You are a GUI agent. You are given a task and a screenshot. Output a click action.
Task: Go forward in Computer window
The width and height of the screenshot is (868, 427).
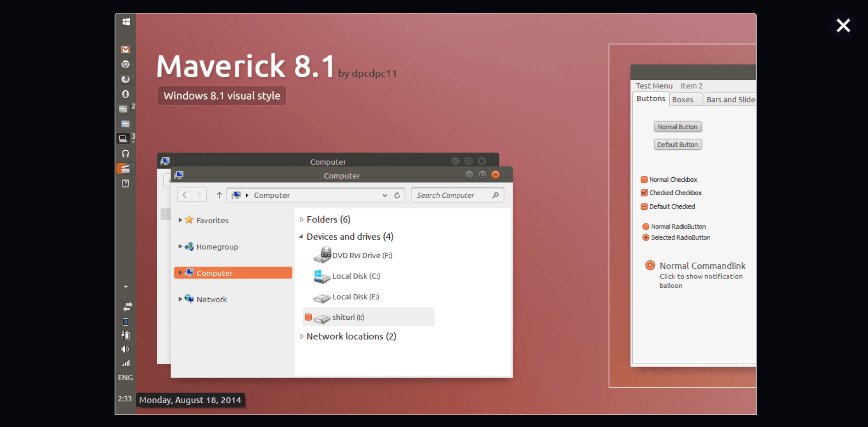tap(199, 195)
